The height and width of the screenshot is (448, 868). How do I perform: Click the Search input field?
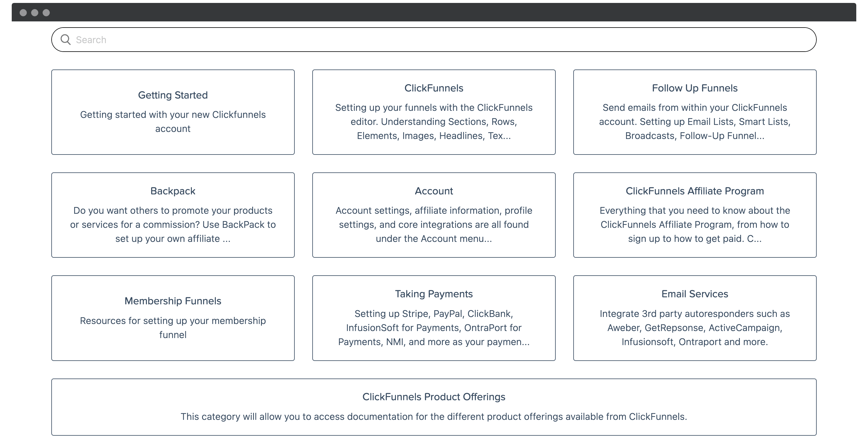433,39
